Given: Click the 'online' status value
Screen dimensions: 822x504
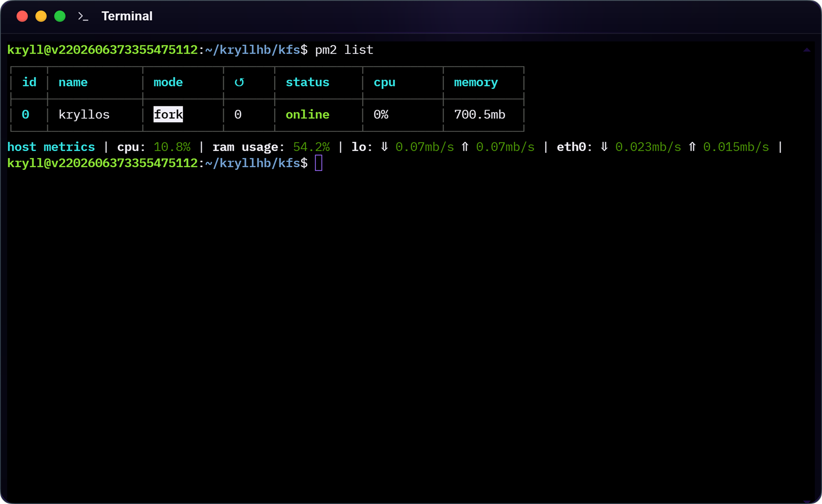Looking at the screenshot, I should pyautogui.click(x=307, y=114).
